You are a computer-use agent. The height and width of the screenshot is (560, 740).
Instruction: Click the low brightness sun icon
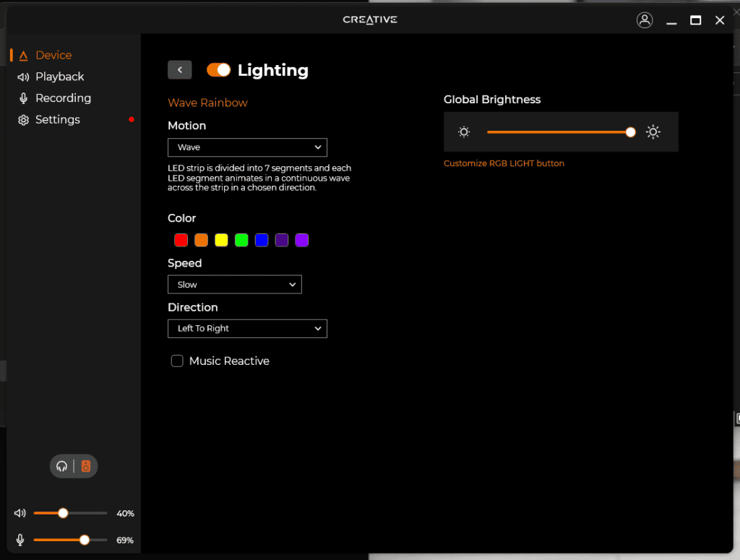click(464, 132)
